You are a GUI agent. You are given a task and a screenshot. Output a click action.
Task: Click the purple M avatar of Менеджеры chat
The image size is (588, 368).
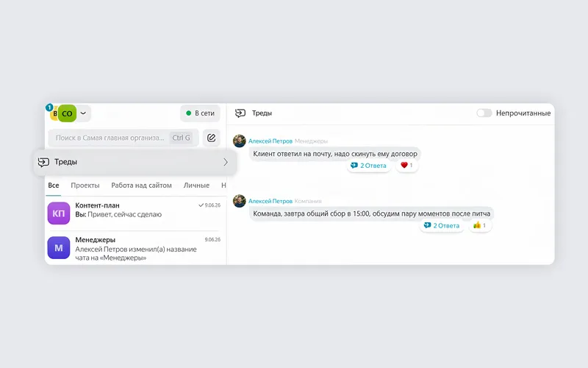59,248
